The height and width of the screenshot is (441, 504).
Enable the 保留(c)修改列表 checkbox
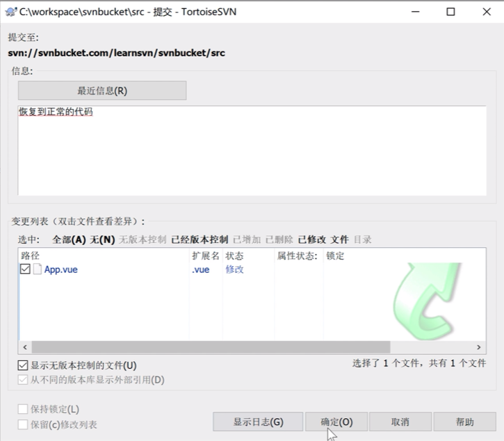(x=23, y=424)
